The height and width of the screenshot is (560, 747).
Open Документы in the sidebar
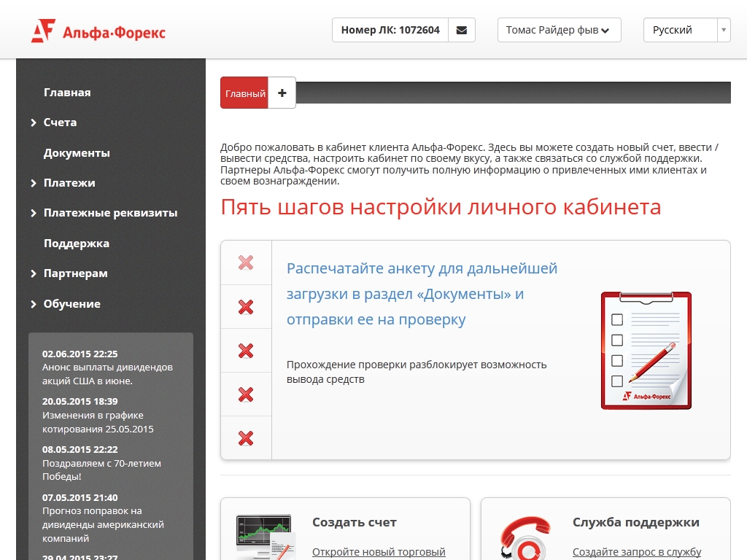coord(77,153)
